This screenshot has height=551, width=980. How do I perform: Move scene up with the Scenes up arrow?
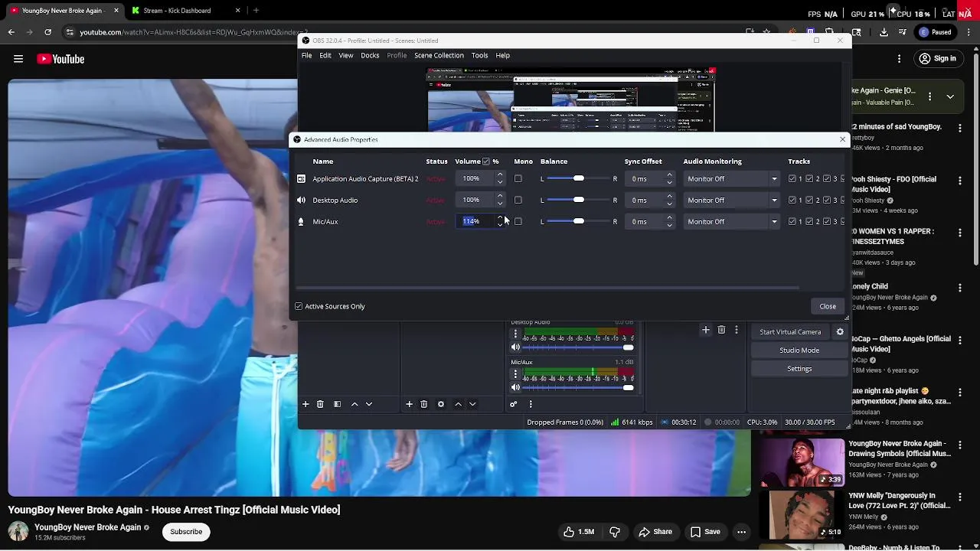pyautogui.click(x=354, y=404)
